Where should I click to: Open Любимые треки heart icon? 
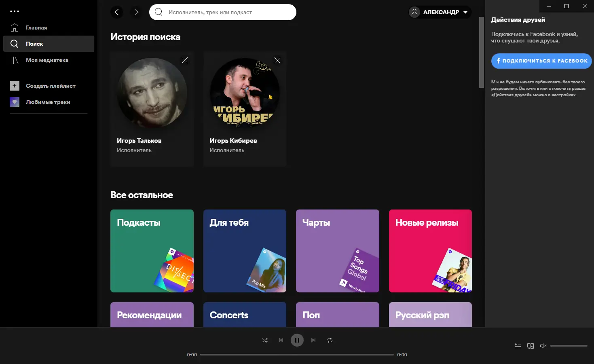pos(15,102)
